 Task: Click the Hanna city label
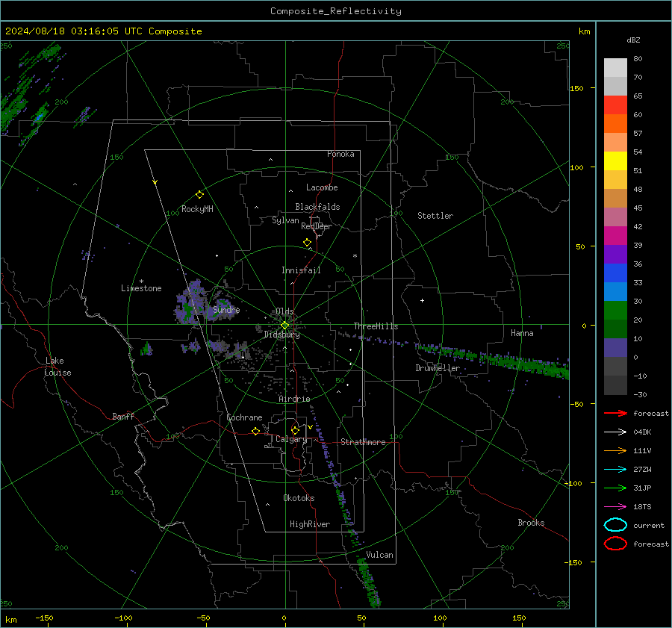(x=522, y=333)
